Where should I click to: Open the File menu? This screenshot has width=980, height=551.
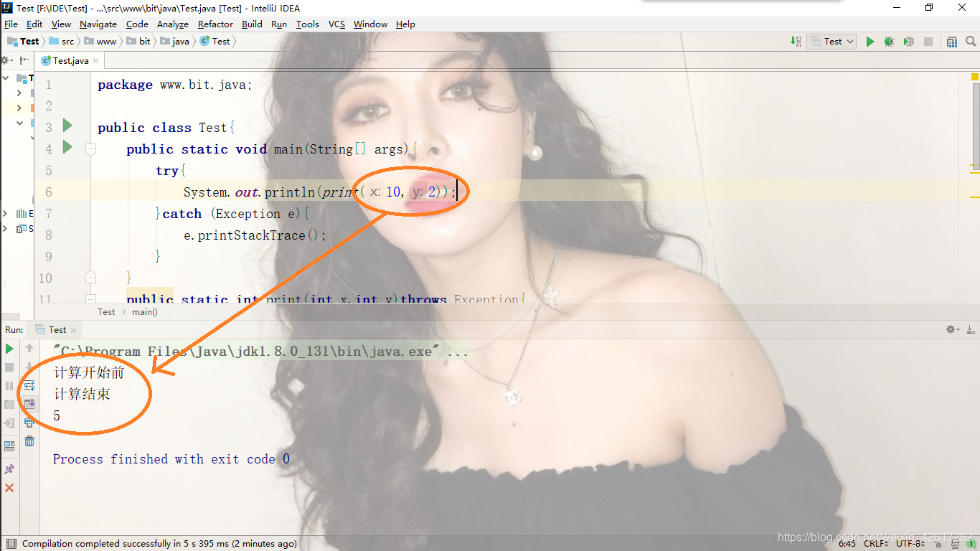[11, 24]
